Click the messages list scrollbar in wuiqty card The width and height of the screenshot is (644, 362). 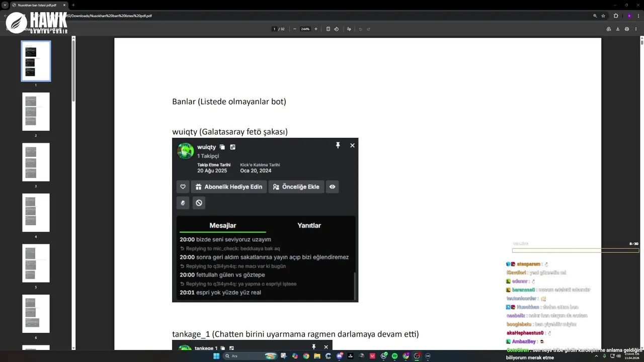click(x=354, y=285)
